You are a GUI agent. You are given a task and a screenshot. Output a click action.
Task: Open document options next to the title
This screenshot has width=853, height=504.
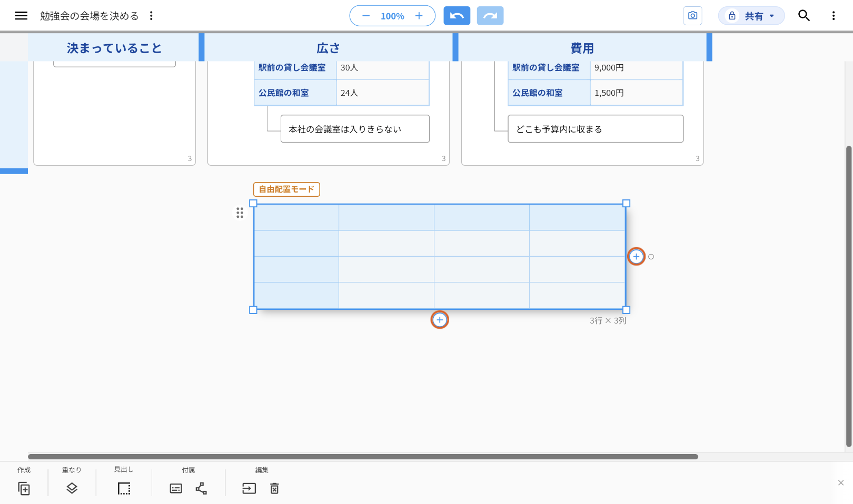coord(151,16)
